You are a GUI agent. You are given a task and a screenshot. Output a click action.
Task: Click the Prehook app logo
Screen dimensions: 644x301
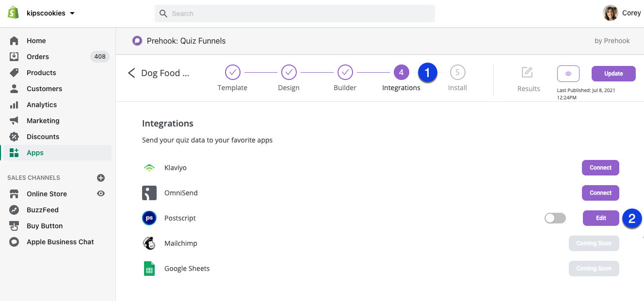[x=137, y=41]
